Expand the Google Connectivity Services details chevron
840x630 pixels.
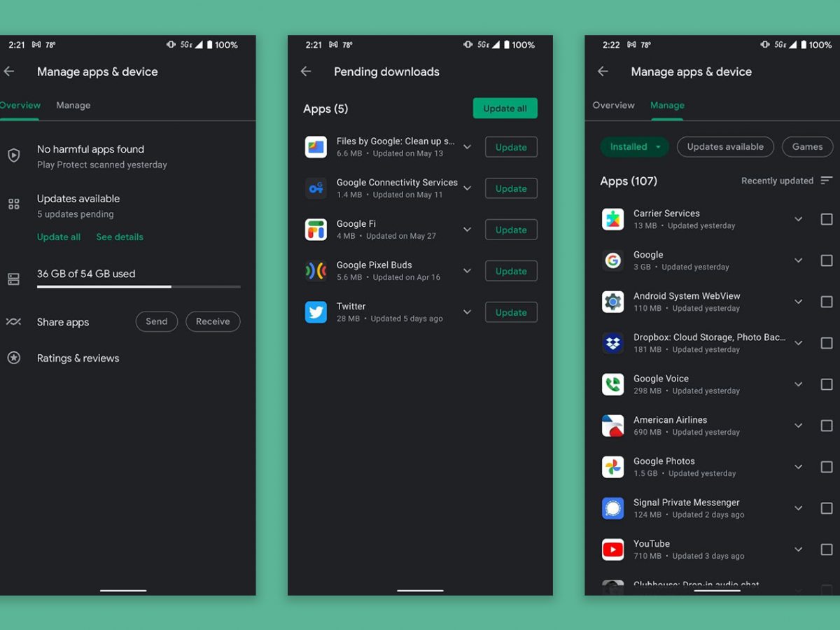(468, 188)
